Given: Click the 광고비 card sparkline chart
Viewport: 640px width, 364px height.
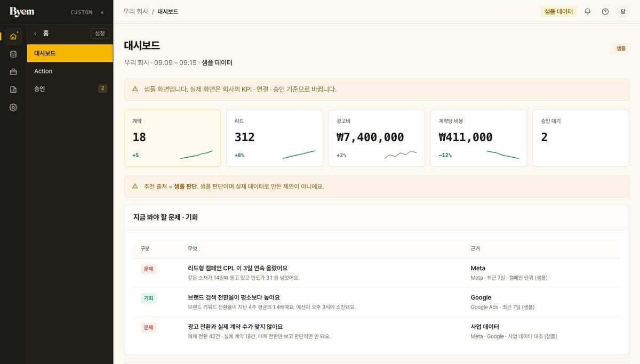Looking at the screenshot, I should [401, 155].
